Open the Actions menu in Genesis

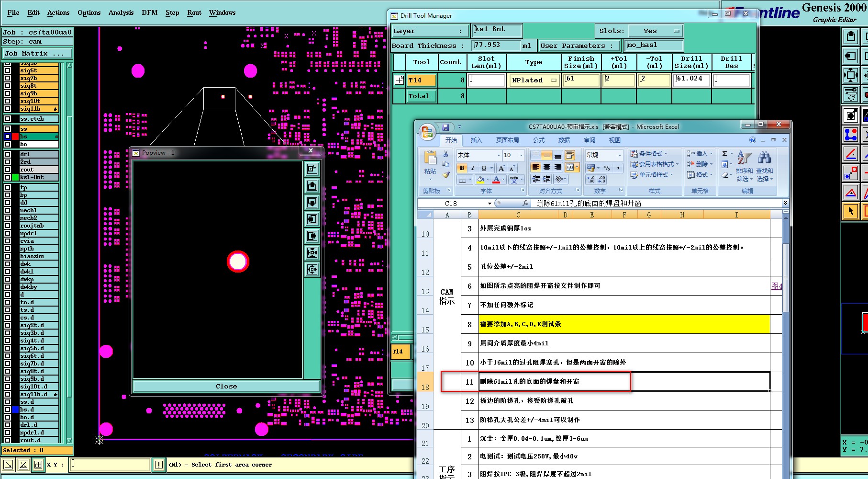click(58, 13)
